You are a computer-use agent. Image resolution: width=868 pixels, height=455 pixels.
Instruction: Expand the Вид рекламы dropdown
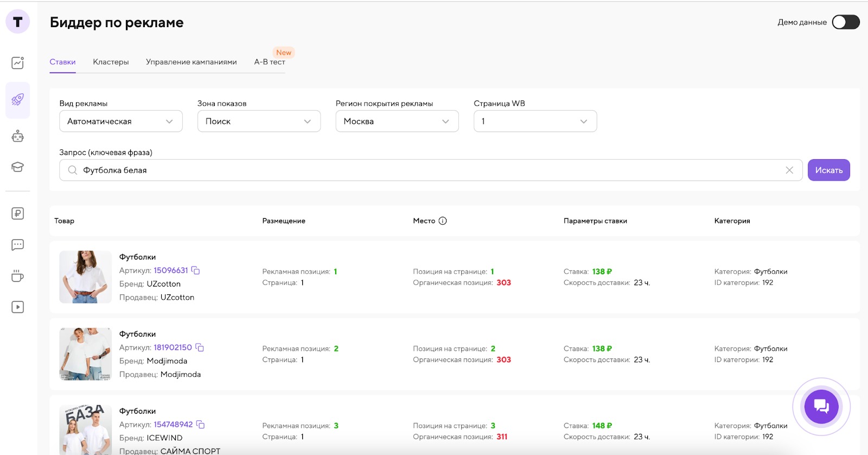coord(120,121)
